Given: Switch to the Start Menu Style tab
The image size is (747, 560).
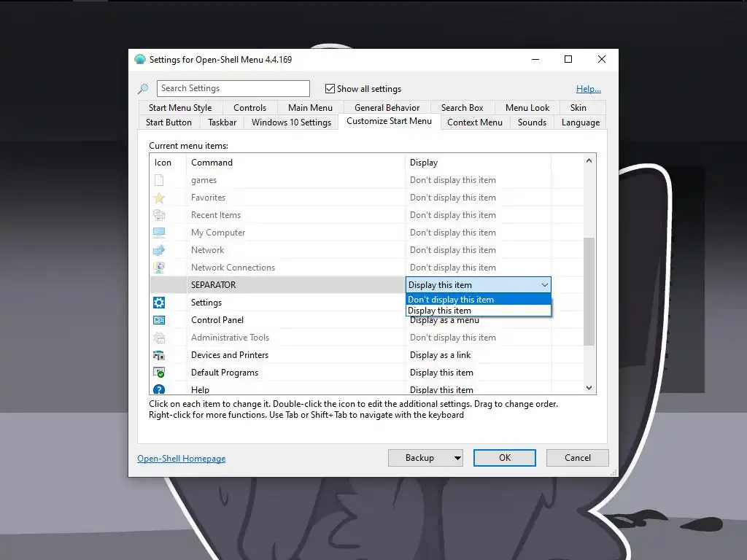Looking at the screenshot, I should pyautogui.click(x=180, y=108).
